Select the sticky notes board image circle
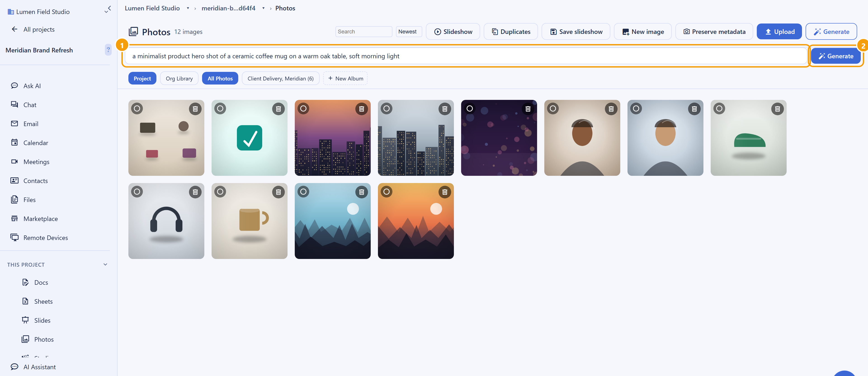The height and width of the screenshot is (376, 868). point(137,108)
